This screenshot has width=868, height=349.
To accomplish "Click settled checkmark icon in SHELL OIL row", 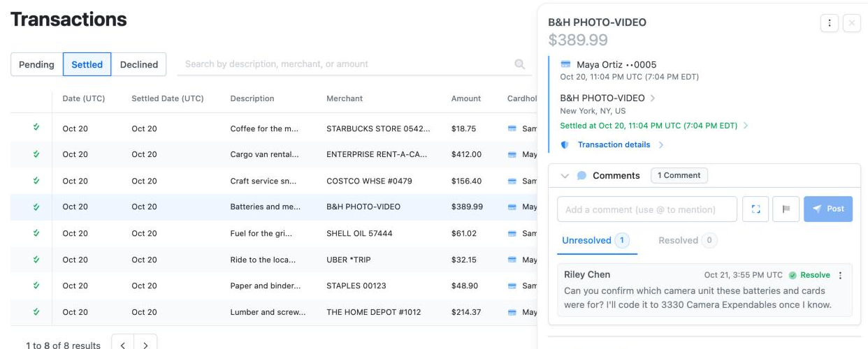I will tap(36, 232).
